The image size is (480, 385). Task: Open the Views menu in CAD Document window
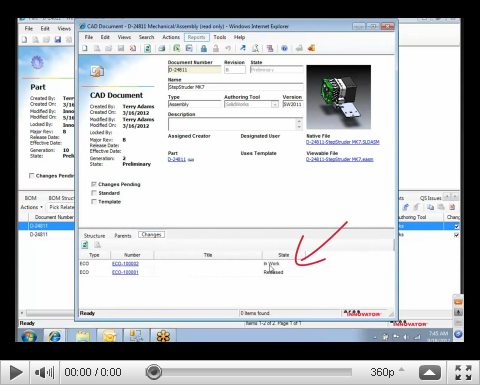pyautogui.click(x=124, y=37)
